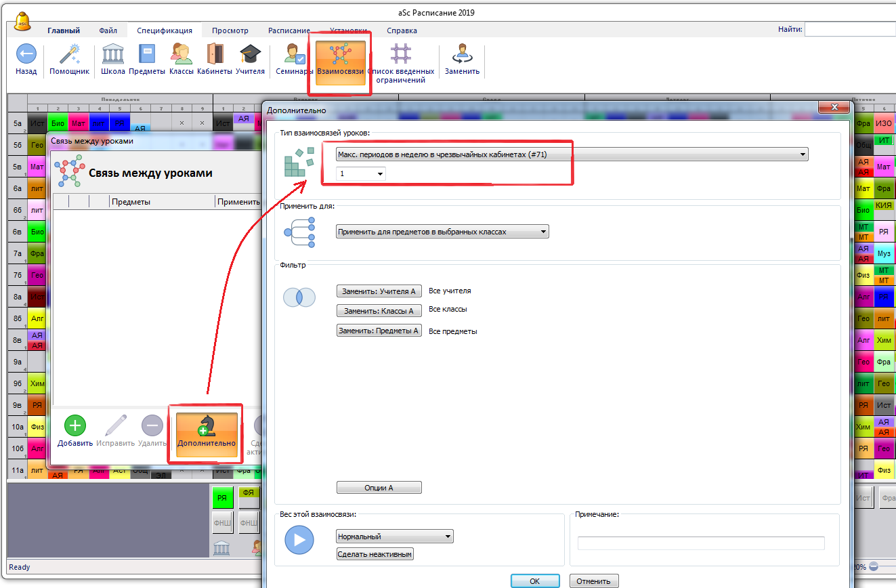
Task: Switch to the Просмотр ribbon tab
Action: point(230,30)
